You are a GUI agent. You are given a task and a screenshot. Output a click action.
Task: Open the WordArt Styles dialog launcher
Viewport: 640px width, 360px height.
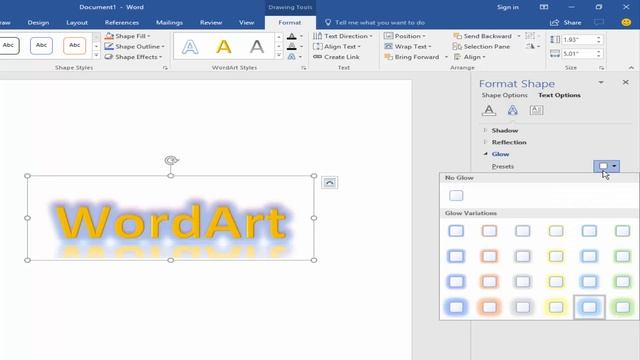pos(304,68)
